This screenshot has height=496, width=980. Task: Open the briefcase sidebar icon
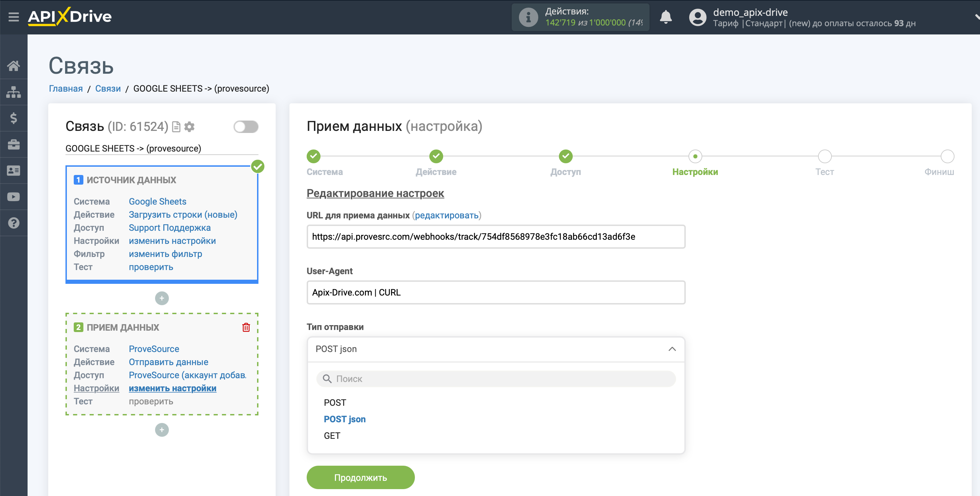(x=14, y=145)
